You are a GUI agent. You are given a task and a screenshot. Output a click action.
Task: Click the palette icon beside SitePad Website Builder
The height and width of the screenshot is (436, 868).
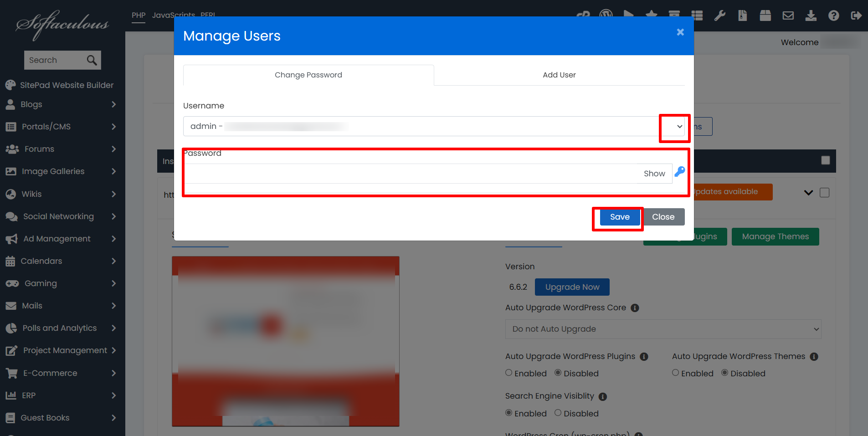(10, 85)
